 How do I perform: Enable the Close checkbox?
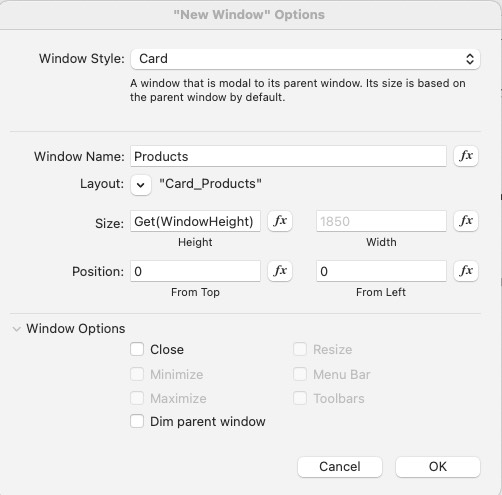[137, 349]
